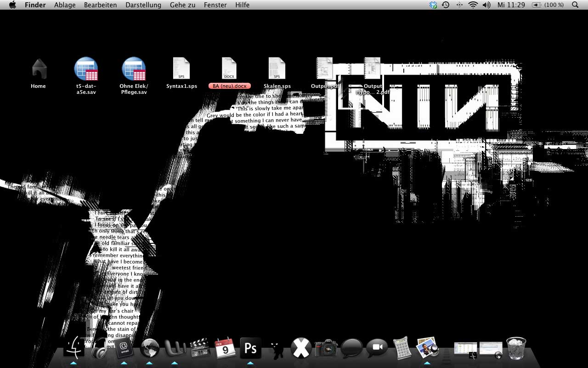The height and width of the screenshot is (368, 588).
Task: Click the Mi 11:29 clock
Action: (x=511, y=5)
